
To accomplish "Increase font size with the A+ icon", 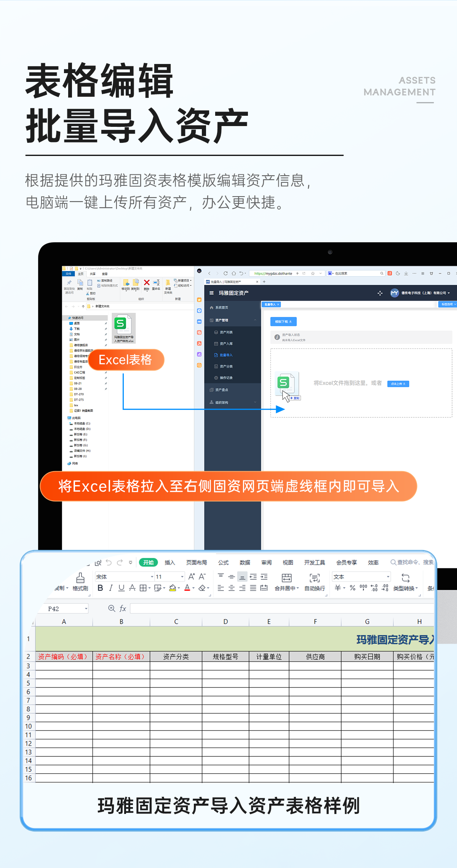I will point(192,577).
